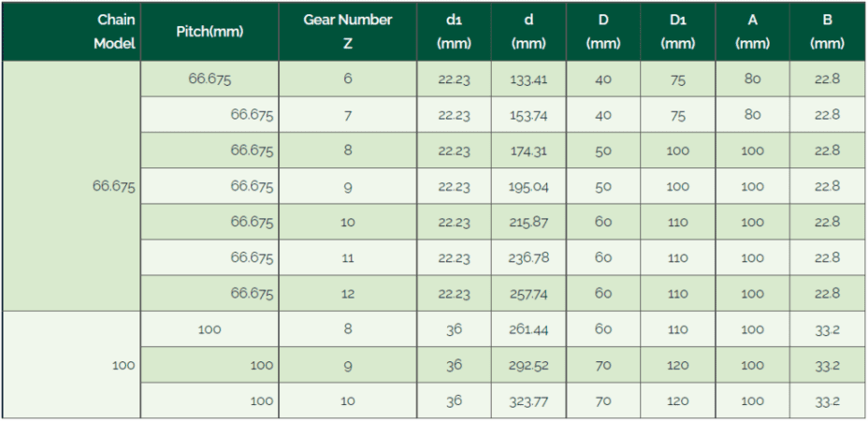Click the d value 153.74
The width and height of the screenshot is (868, 421).
coord(528,115)
